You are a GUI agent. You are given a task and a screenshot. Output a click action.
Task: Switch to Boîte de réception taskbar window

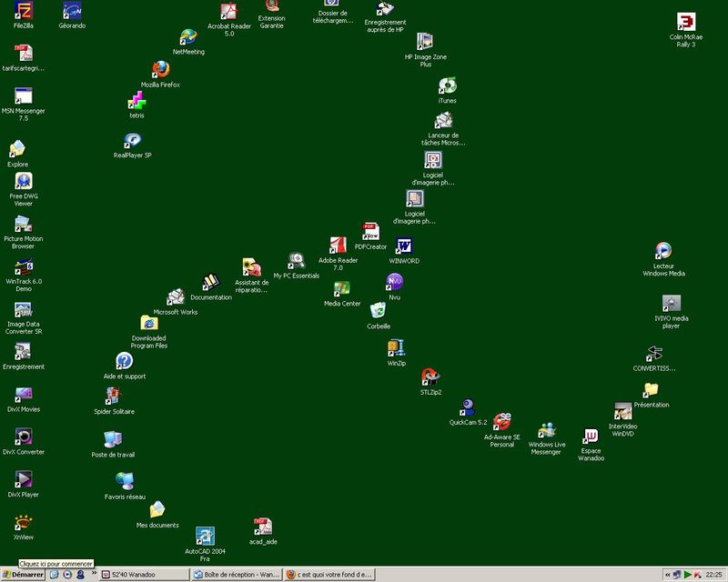pos(237,575)
